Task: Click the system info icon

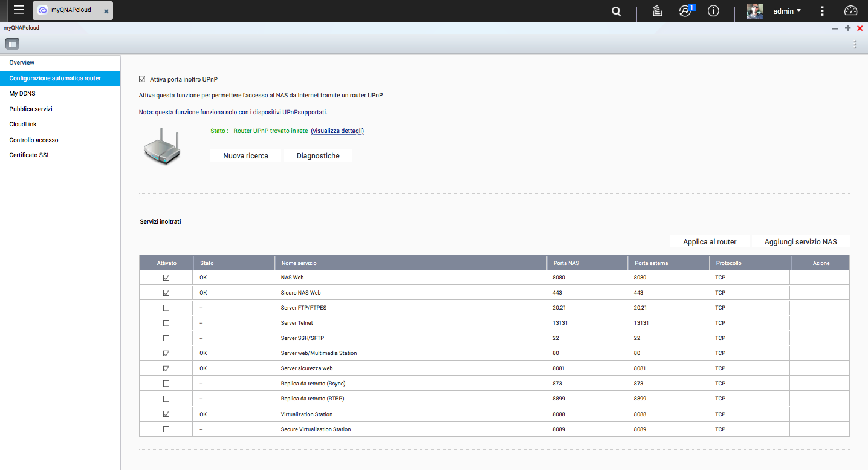Action: pyautogui.click(x=713, y=11)
